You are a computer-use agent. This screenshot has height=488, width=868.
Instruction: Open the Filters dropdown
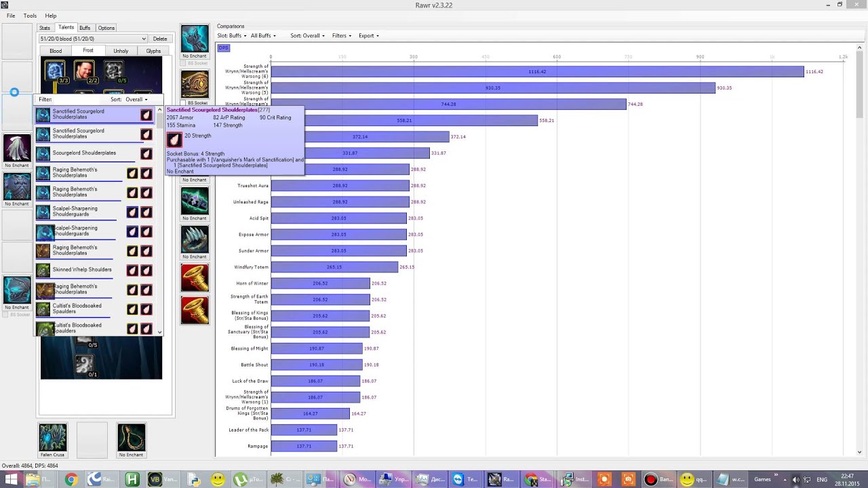pyautogui.click(x=342, y=36)
